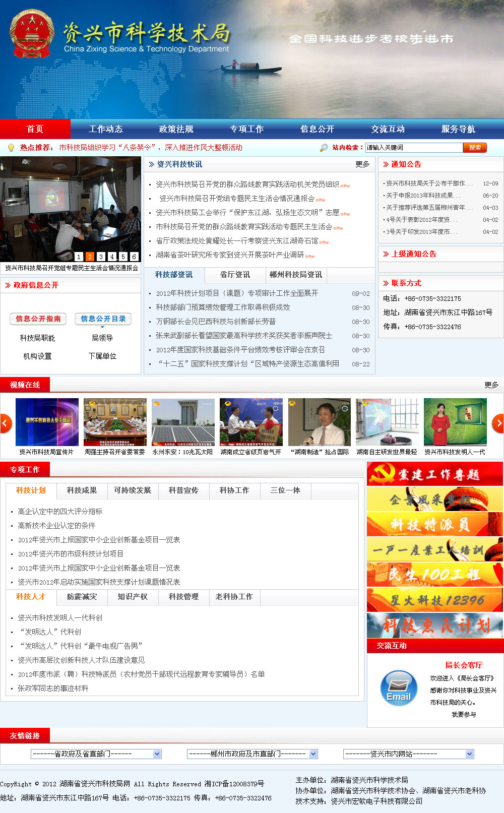504x813 pixels.
Task: Open 交流互动 in the navigation bar
Action: (388, 129)
